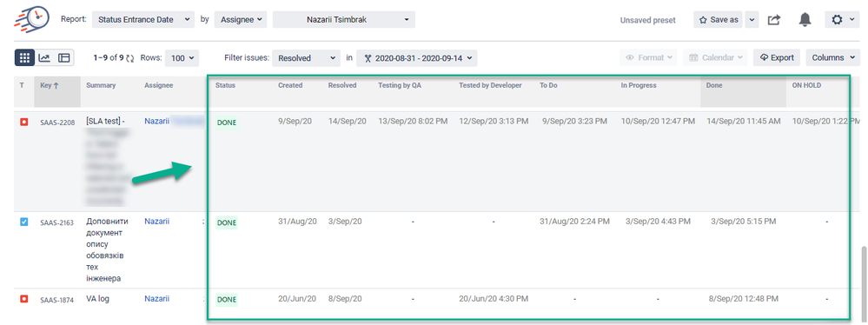Click the To Do column header
868x325 pixels.
[x=548, y=85]
